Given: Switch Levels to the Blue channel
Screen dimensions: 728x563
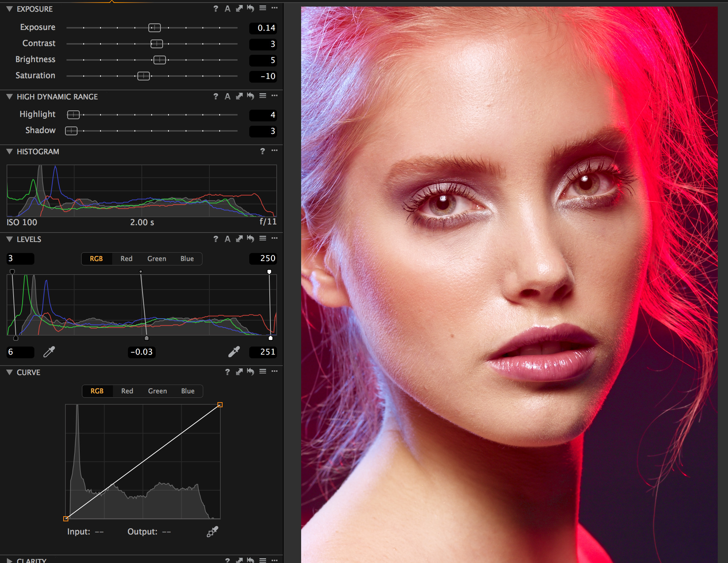Looking at the screenshot, I should click(x=187, y=258).
